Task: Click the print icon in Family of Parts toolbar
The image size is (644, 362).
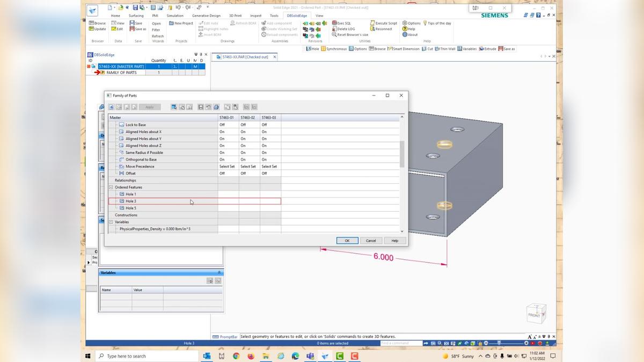Action: (x=216, y=107)
